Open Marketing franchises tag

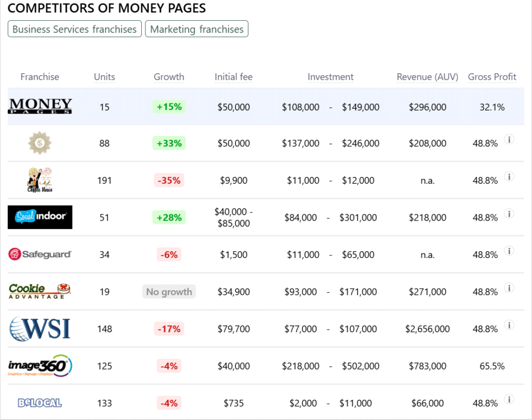(197, 29)
